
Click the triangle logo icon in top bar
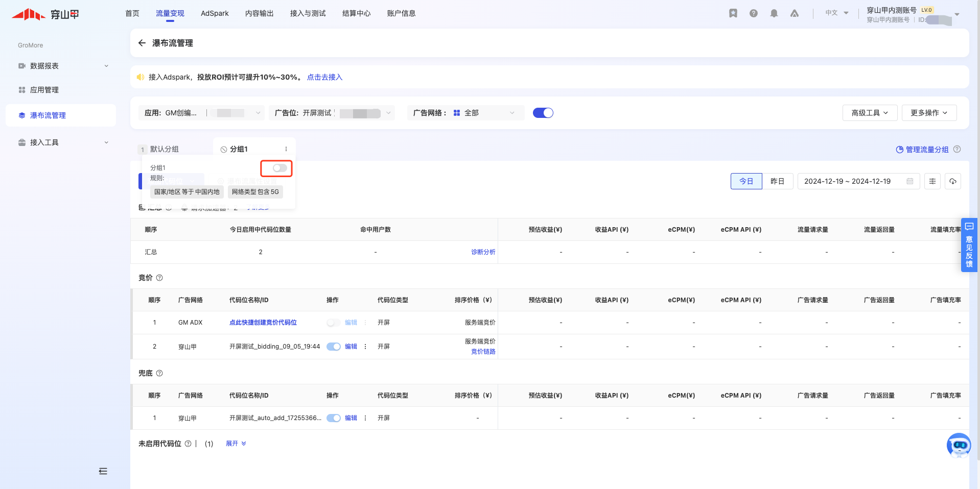tap(795, 13)
